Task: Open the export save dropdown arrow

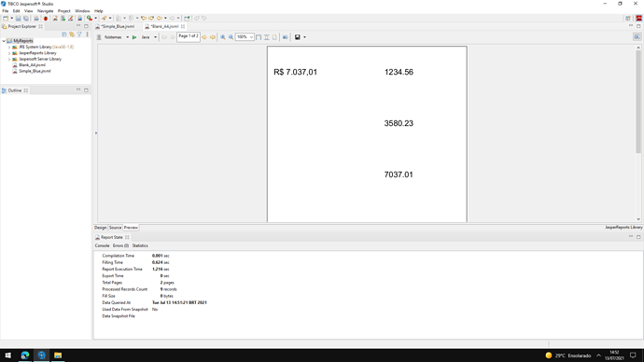Action: coord(304,37)
